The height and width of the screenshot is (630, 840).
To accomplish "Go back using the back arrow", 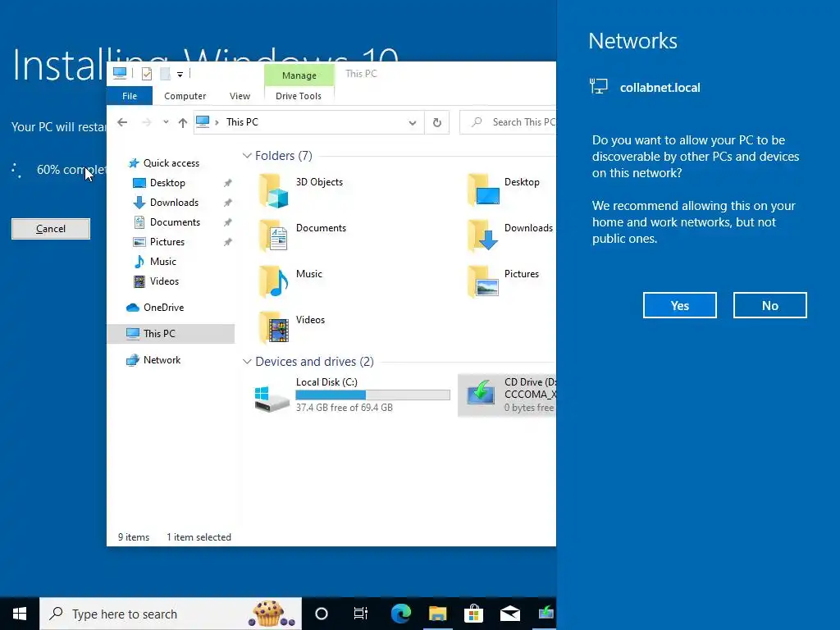I will [x=122, y=122].
